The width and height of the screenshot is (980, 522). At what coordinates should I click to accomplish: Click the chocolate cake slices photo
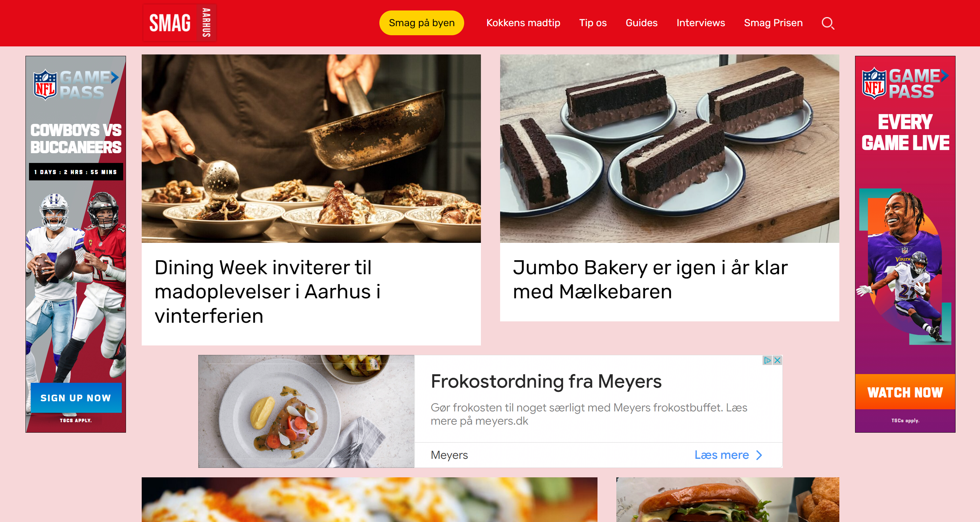(x=670, y=149)
